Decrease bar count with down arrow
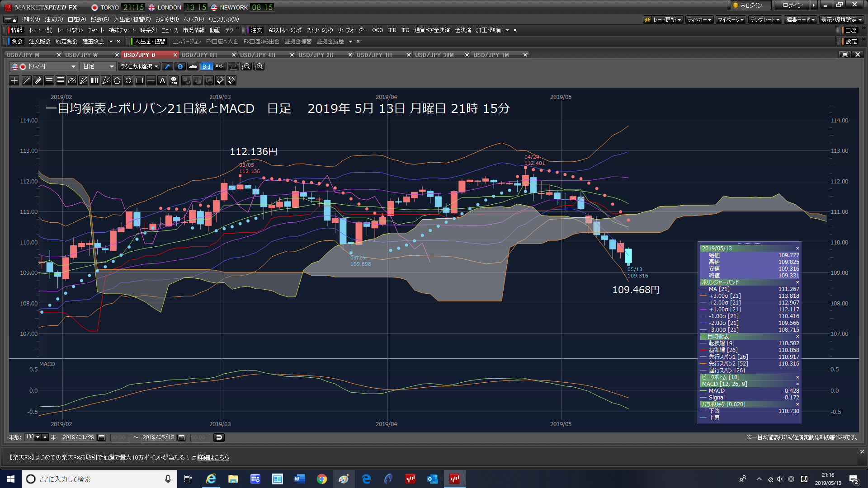The width and height of the screenshot is (868, 488). [38, 437]
